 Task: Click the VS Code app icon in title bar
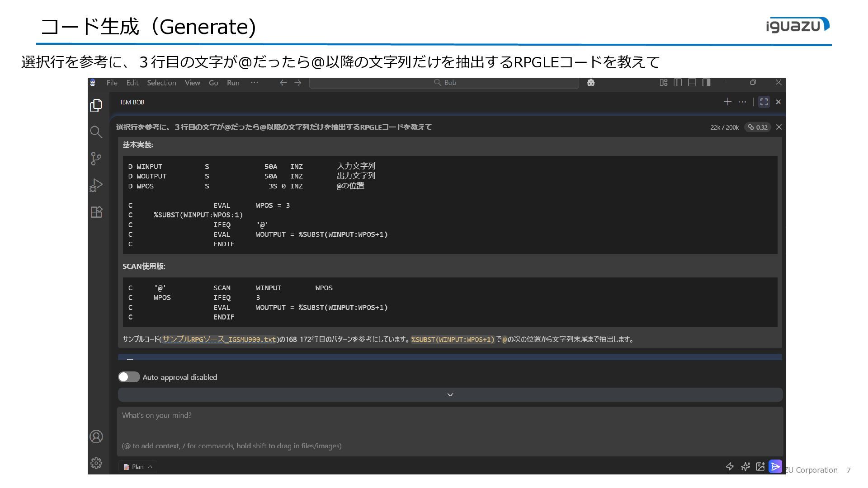coord(93,83)
